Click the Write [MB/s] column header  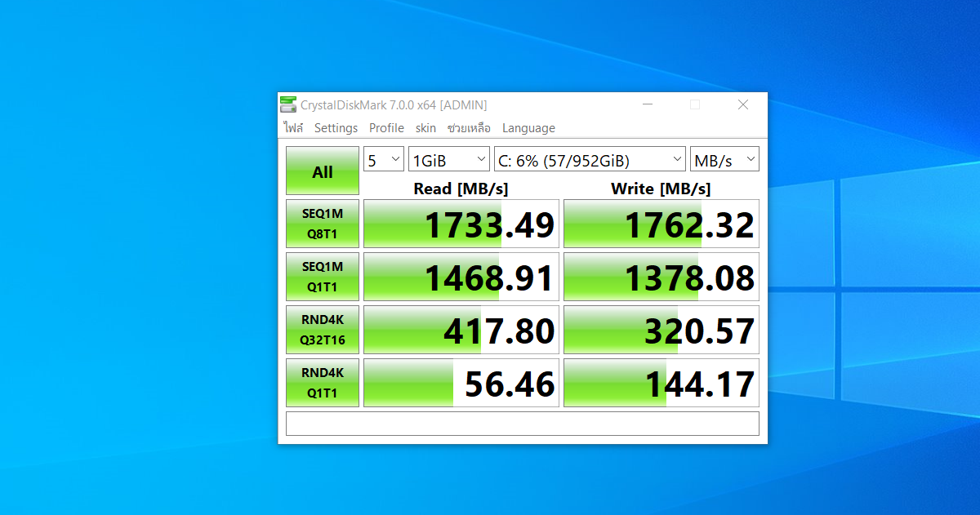click(x=661, y=189)
